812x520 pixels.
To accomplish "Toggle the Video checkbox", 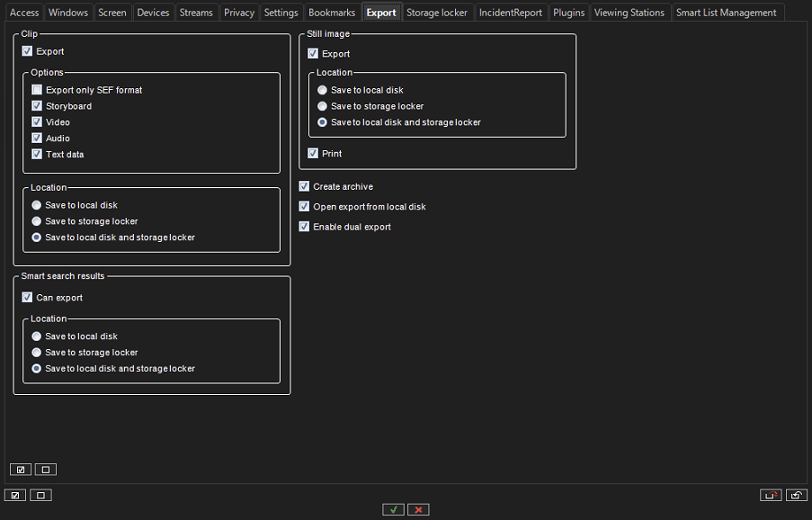I will pos(36,121).
